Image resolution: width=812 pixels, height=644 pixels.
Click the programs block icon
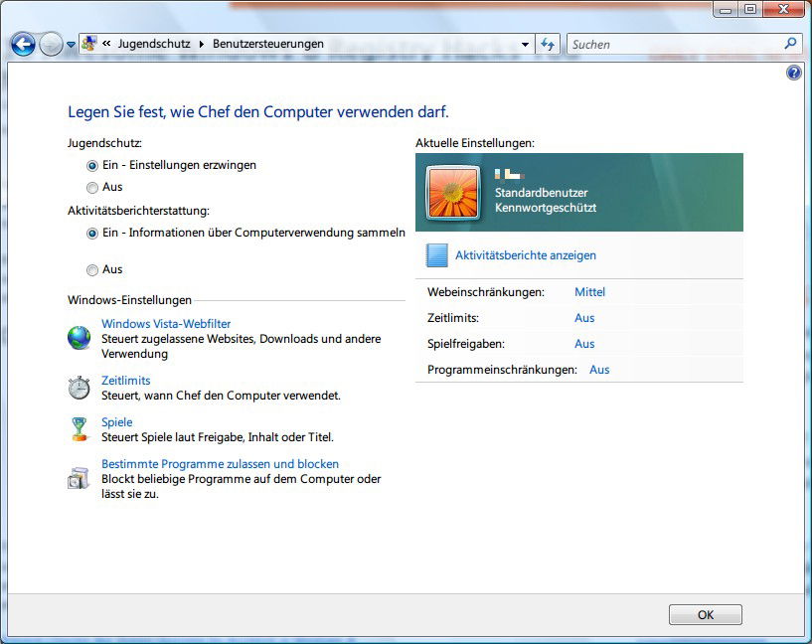pyautogui.click(x=79, y=478)
